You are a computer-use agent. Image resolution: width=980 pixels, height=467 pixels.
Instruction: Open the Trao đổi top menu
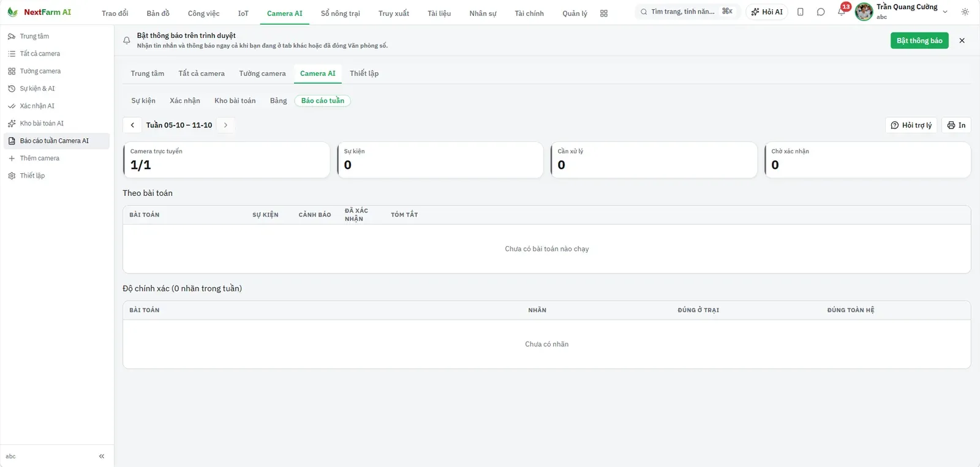[x=115, y=13]
